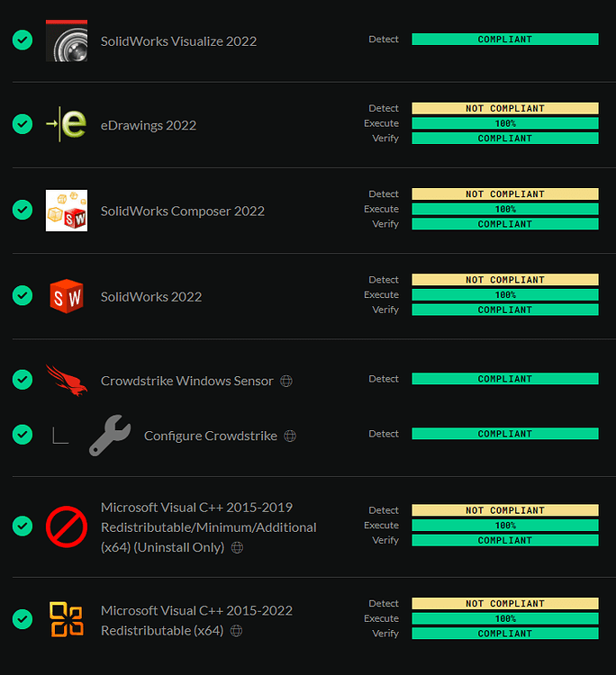The height and width of the screenshot is (675, 616).
Task: Click the SolidWorks Visualize COMPLIANT Detect bar
Action: (x=504, y=40)
